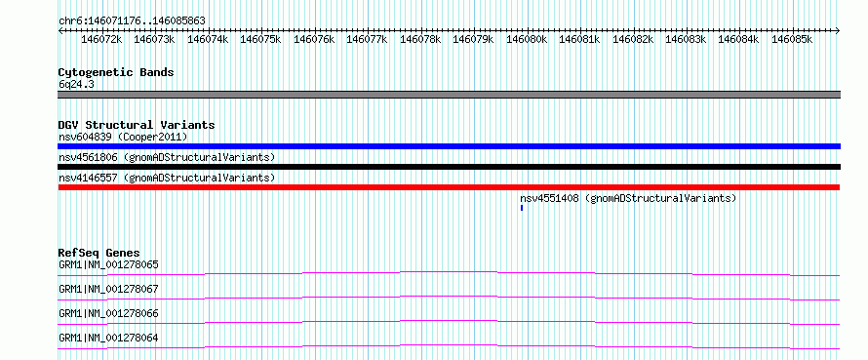The height and width of the screenshot is (360, 868).
Task: Click the red nsv4146557 variant bar
Action: click(x=449, y=187)
